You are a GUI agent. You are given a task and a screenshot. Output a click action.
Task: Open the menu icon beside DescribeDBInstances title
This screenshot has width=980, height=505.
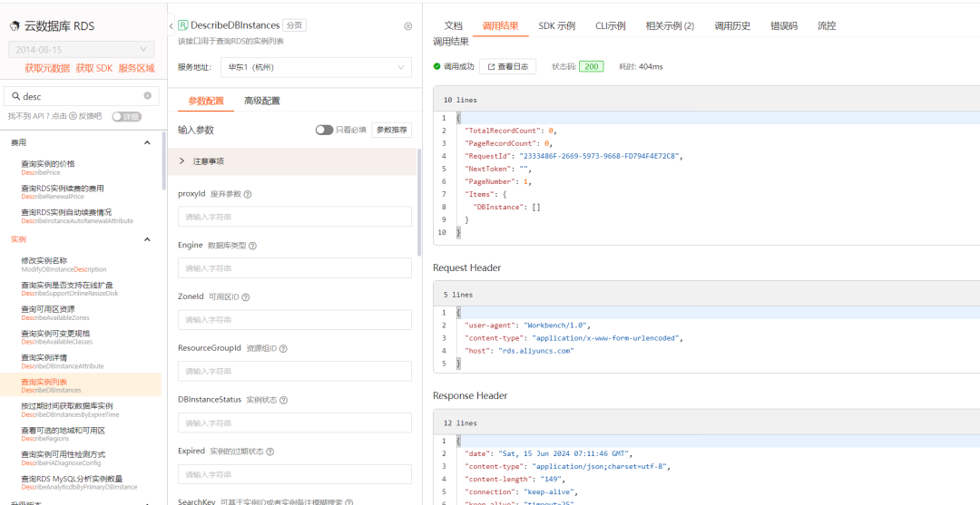[408, 26]
